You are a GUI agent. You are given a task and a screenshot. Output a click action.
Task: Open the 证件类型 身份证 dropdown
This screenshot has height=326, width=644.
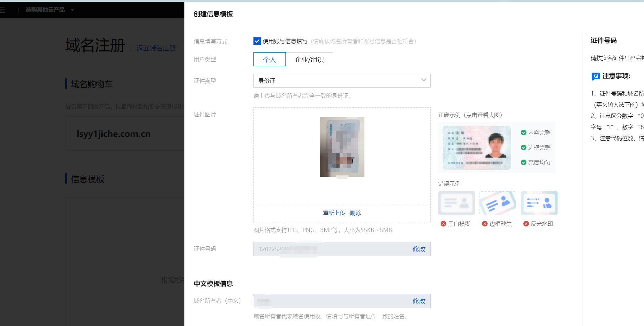[x=342, y=81]
